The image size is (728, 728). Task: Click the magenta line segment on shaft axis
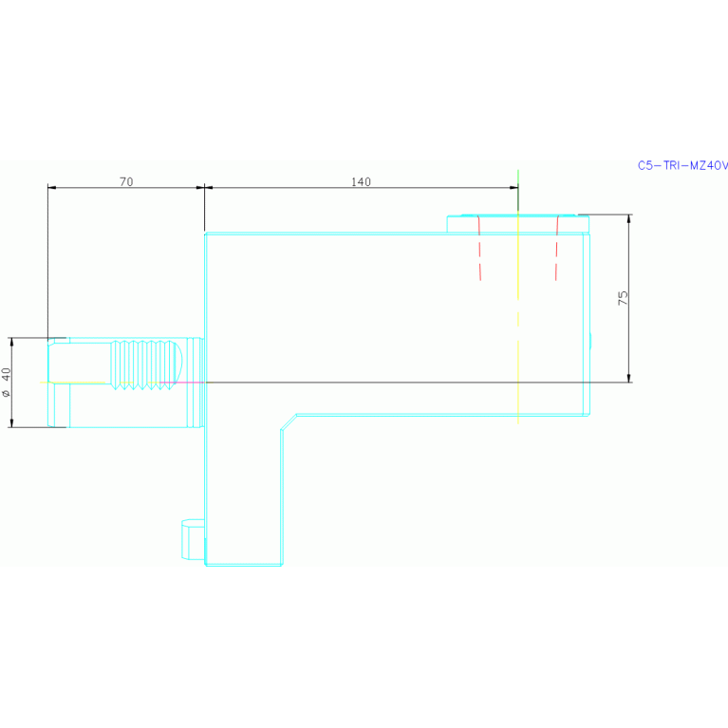(x=178, y=382)
